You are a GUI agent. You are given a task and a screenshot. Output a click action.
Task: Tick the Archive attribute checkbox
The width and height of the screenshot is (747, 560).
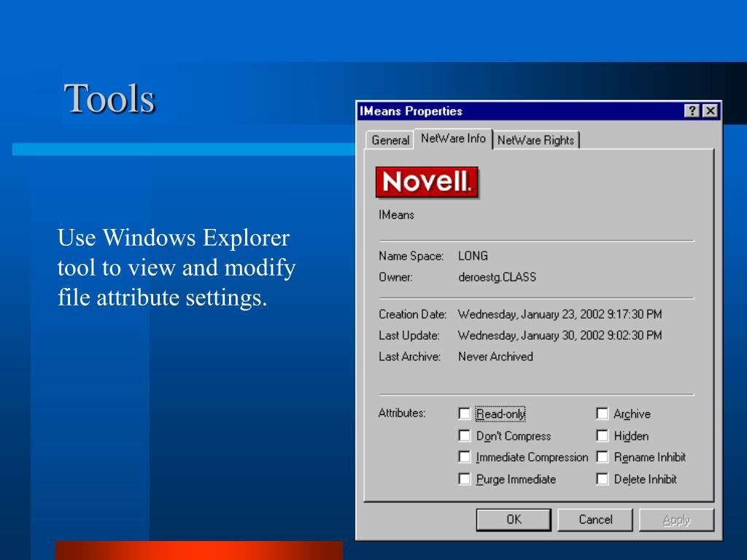pos(602,413)
